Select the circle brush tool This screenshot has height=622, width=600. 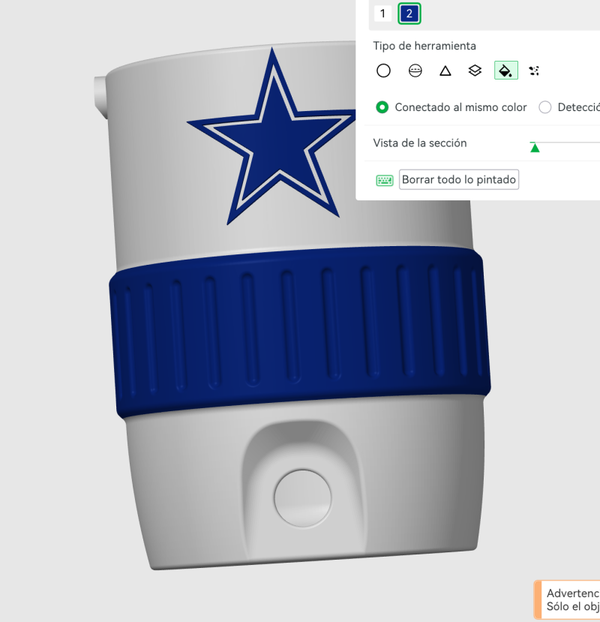coord(383,71)
